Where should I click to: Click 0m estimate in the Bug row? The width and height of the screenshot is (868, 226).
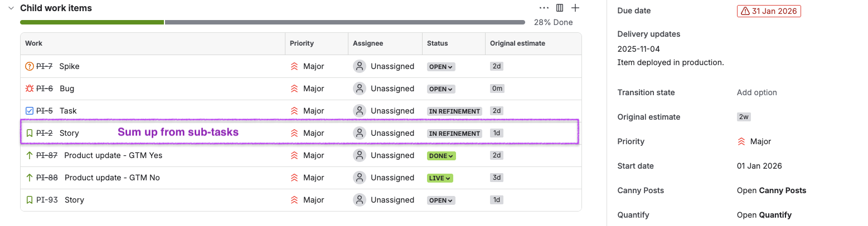497,89
